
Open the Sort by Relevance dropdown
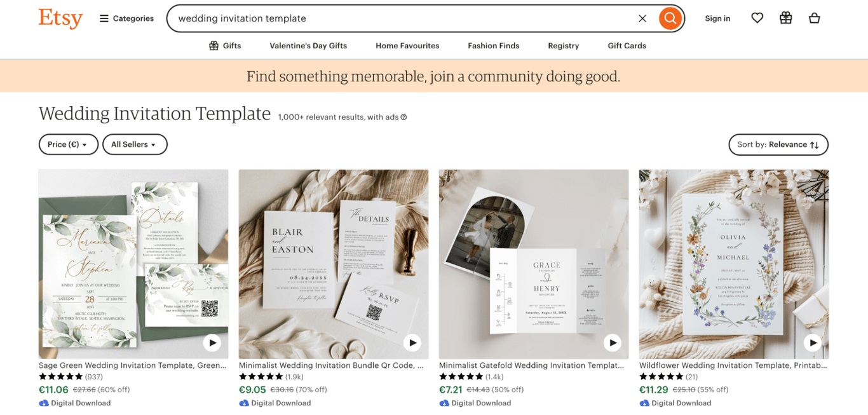[x=778, y=144]
